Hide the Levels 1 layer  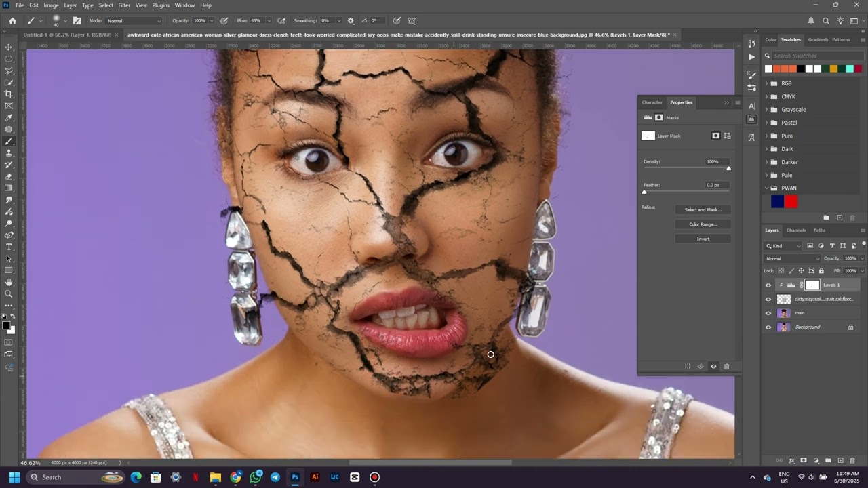768,285
